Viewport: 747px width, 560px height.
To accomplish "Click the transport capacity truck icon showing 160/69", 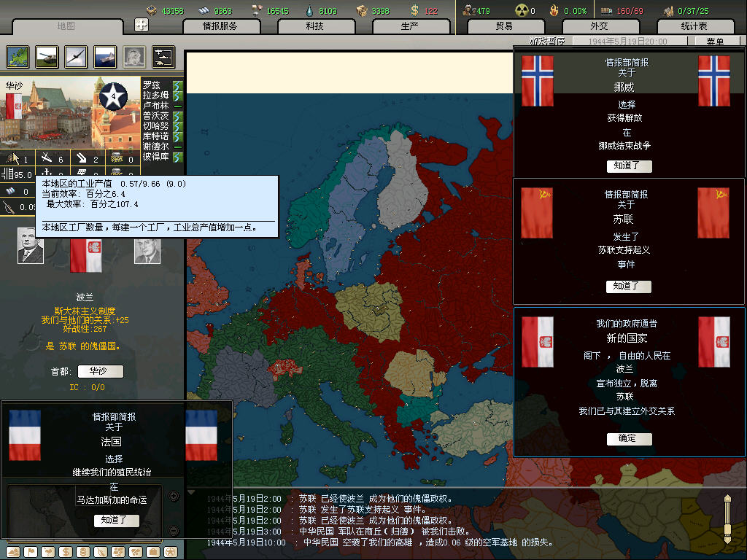I will click(x=606, y=10).
